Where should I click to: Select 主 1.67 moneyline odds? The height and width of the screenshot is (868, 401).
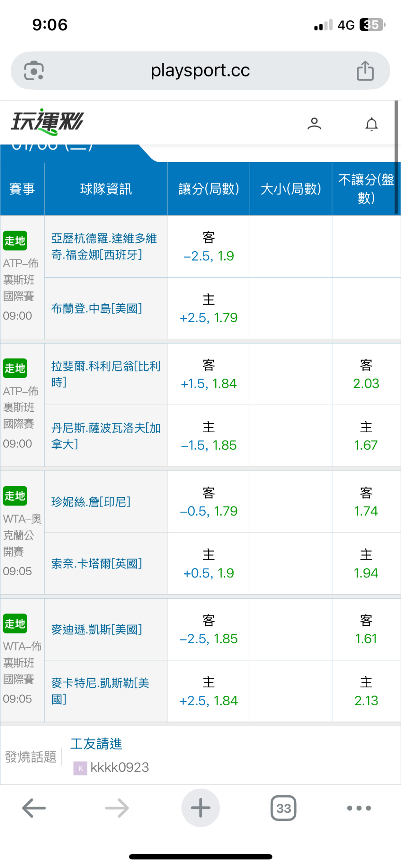pyautogui.click(x=366, y=436)
